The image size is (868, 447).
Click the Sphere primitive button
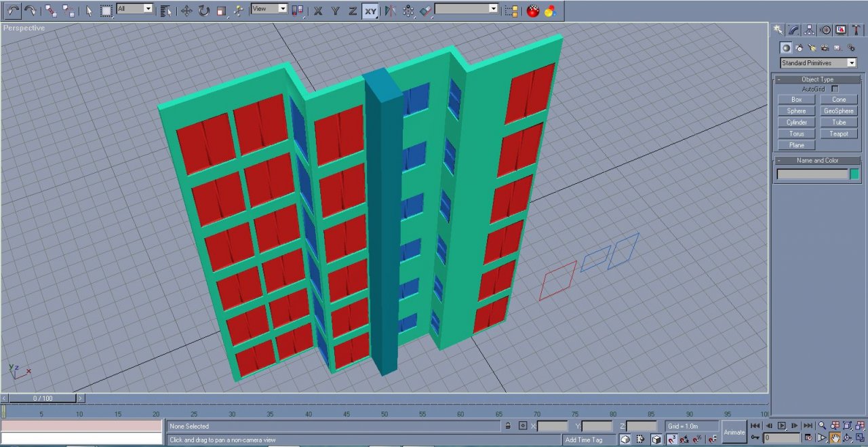tap(797, 111)
